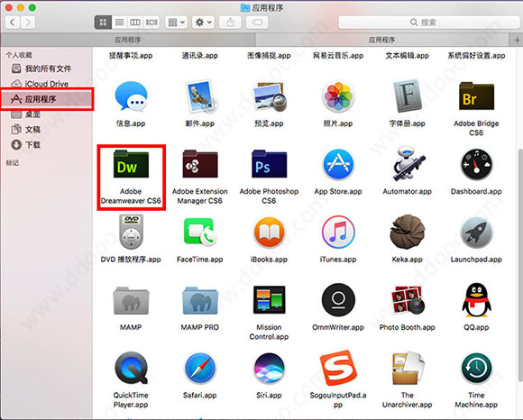This screenshot has width=523, height=420.
Task: Open the QQ.app penguin icon
Action: (477, 300)
